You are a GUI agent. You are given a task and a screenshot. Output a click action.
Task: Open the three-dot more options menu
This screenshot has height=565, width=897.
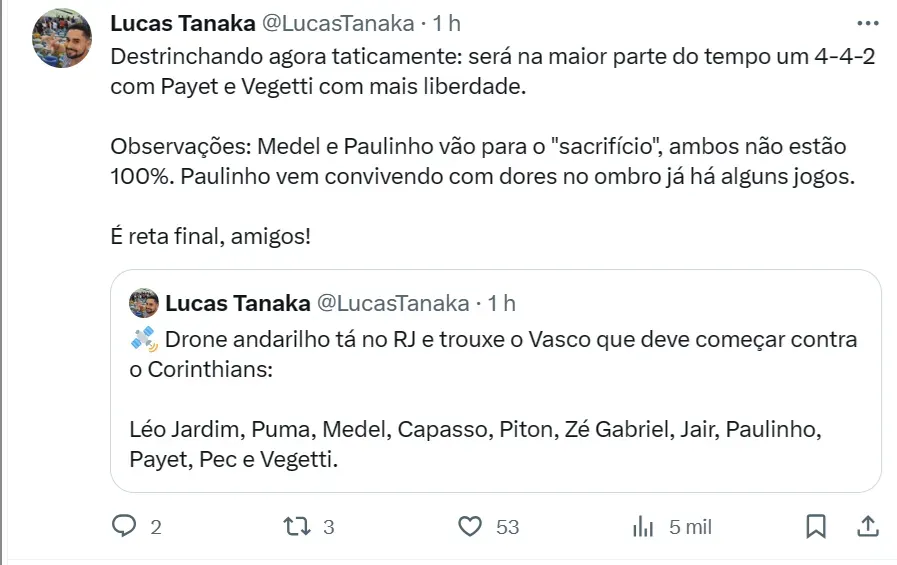[x=868, y=23]
